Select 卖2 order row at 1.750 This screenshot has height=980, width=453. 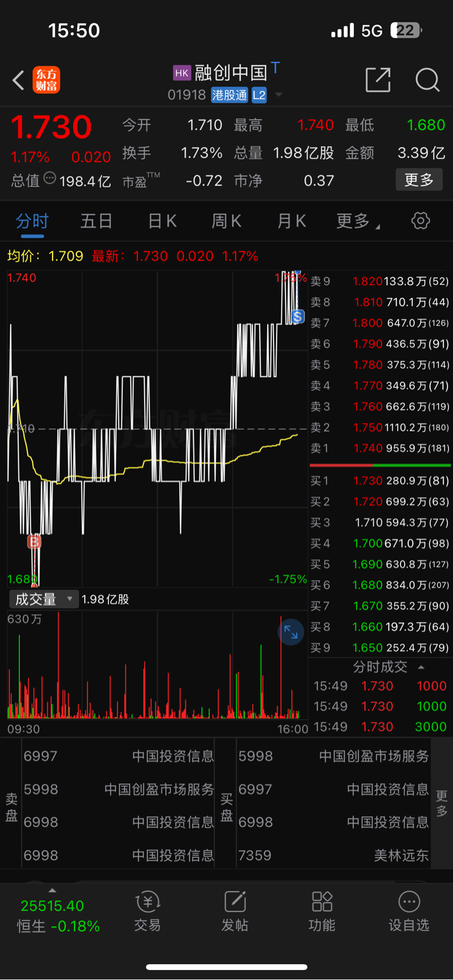click(x=380, y=427)
